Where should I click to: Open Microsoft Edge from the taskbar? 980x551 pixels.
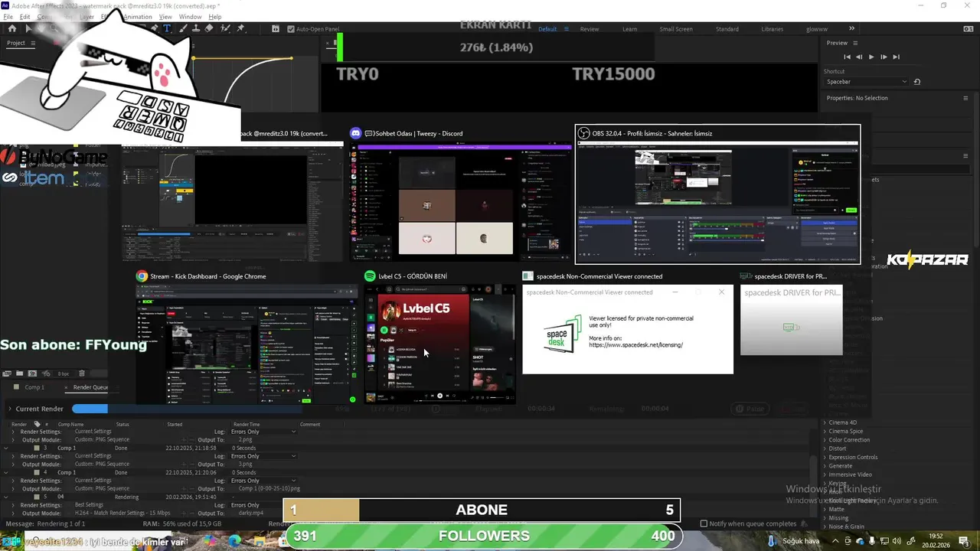tap(235, 540)
